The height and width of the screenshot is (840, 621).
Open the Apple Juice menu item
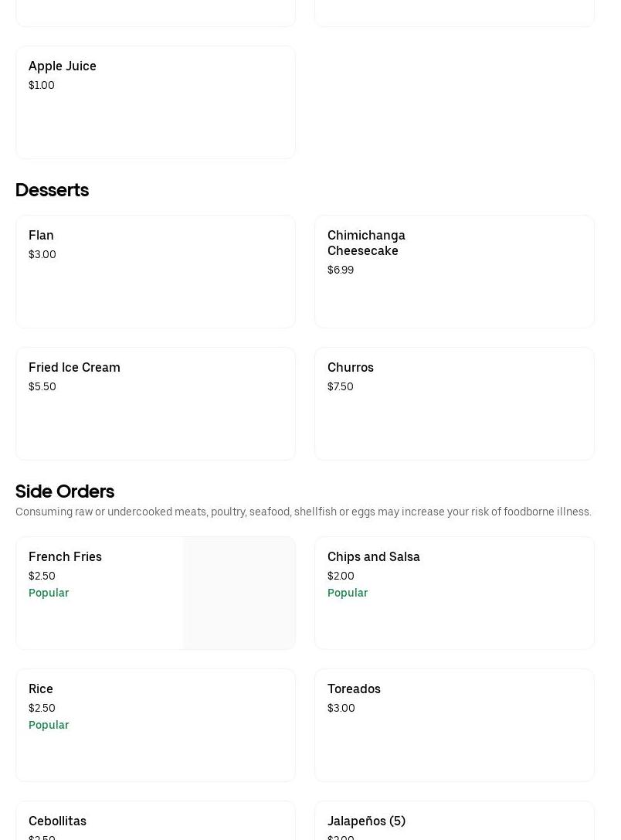pos(155,102)
